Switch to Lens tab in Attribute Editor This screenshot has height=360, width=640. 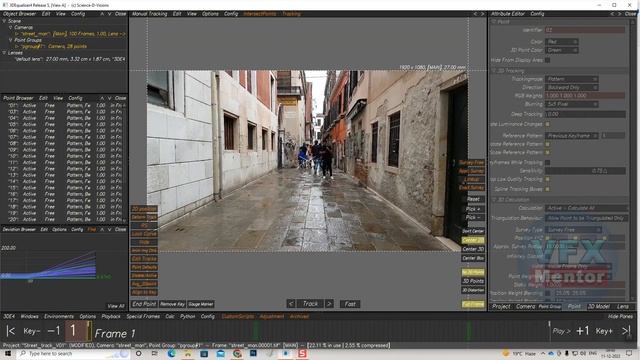(x=623, y=307)
